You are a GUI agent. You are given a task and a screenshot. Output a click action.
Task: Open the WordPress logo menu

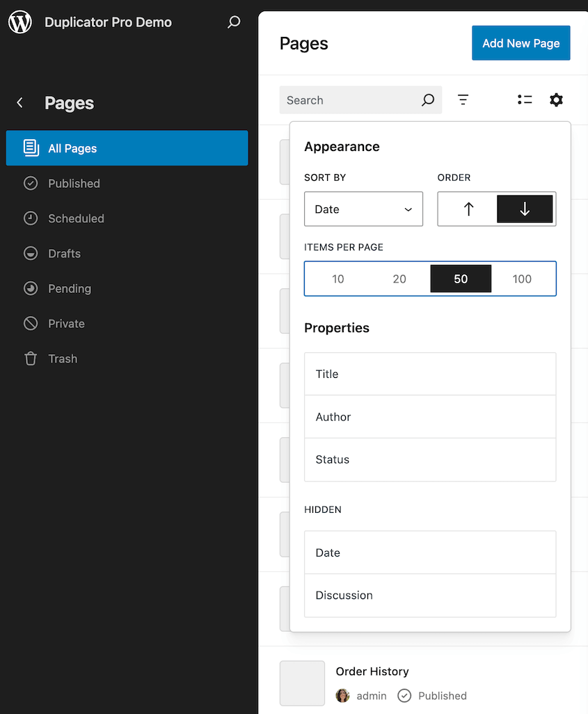[x=20, y=22]
